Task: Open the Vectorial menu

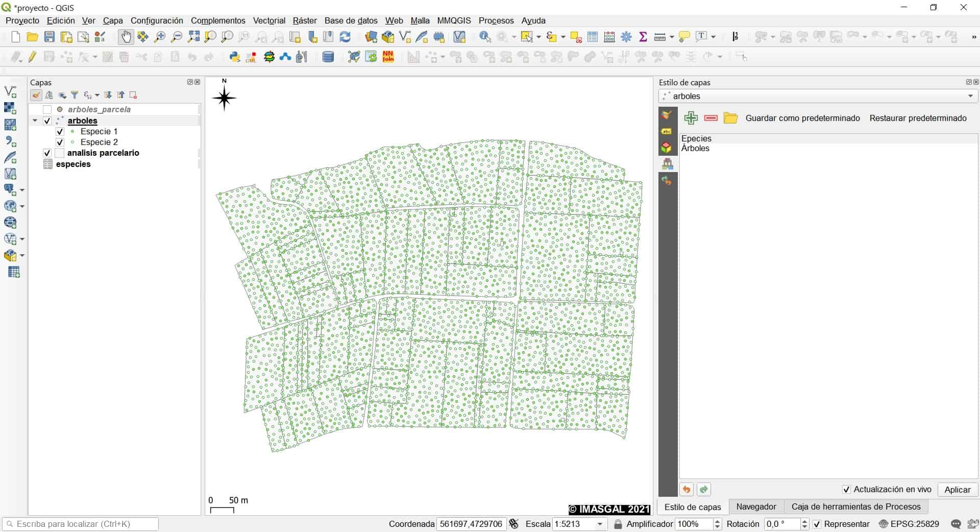Action: pos(269,21)
